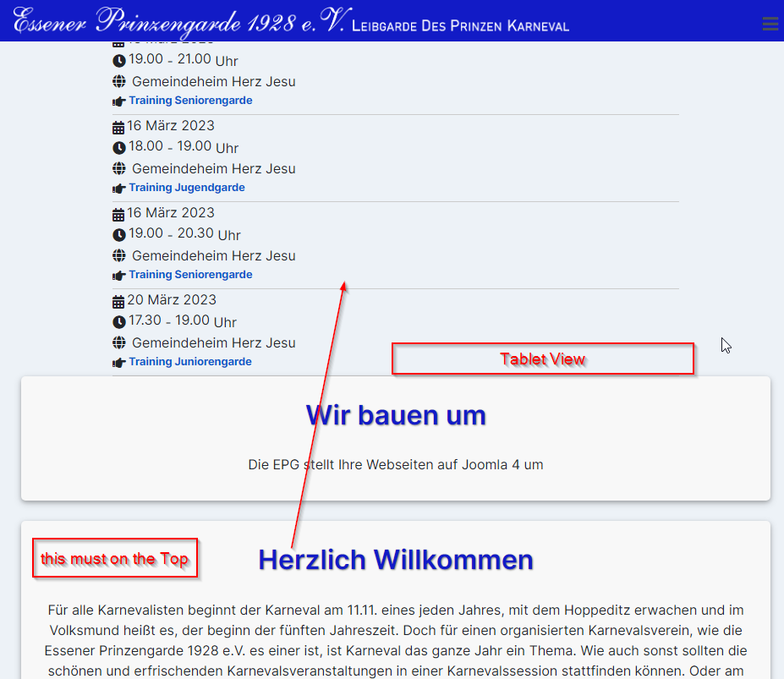Open Training Seniorengarde link for 19.00 - 20.30
This screenshot has width=784, height=679.
click(x=190, y=275)
